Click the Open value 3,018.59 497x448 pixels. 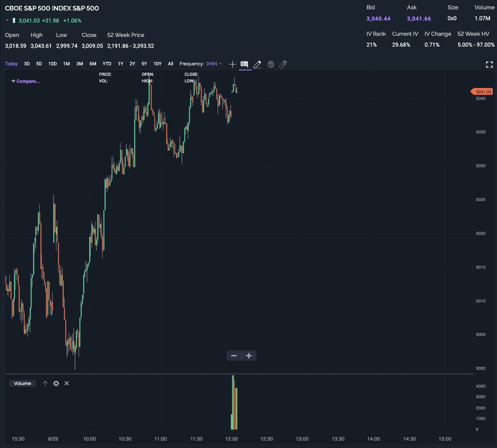[16, 46]
